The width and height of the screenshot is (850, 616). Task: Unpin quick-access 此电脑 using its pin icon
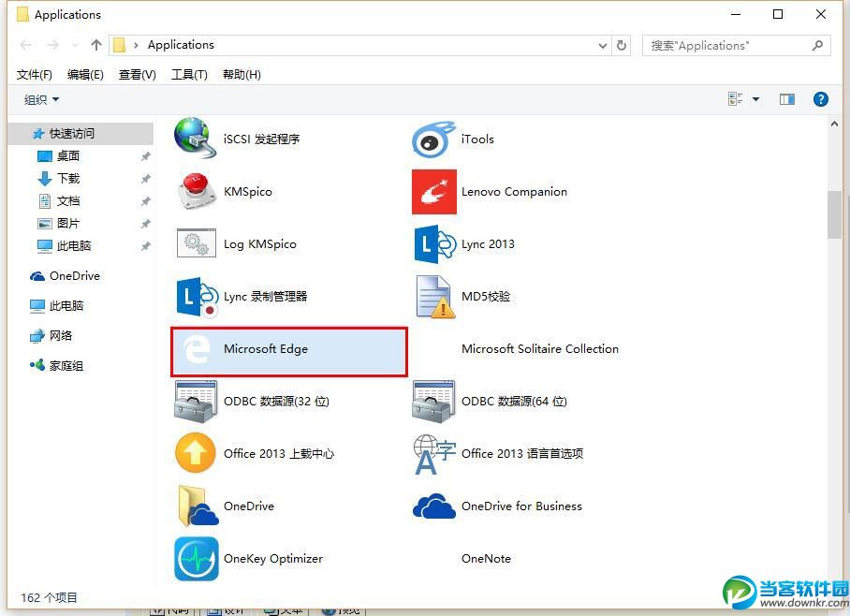145,247
